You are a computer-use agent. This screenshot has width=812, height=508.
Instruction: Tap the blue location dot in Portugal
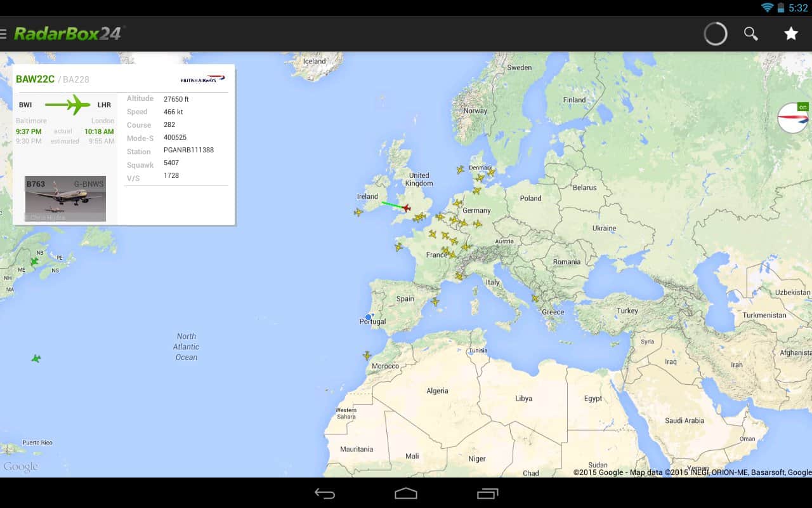click(369, 317)
